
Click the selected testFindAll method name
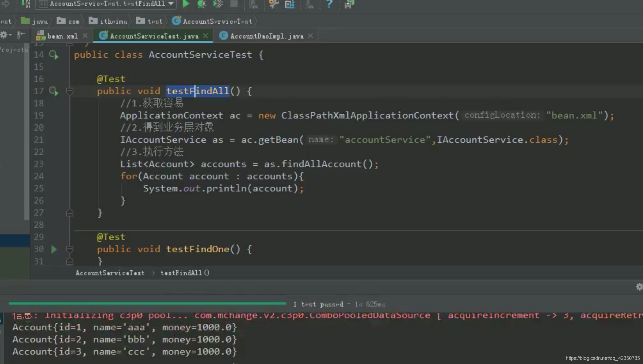(x=197, y=91)
